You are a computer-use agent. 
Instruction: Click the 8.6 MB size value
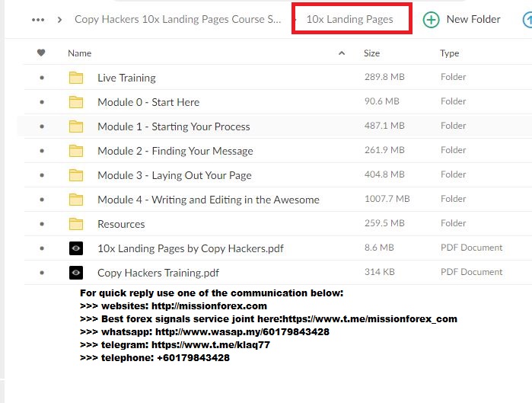coord(379,248)
